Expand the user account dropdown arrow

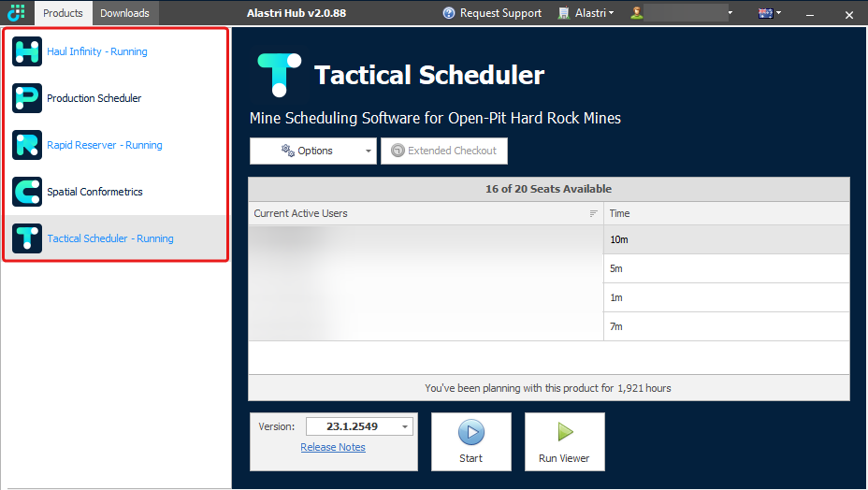pyautogui.click(x=731, y=12)
